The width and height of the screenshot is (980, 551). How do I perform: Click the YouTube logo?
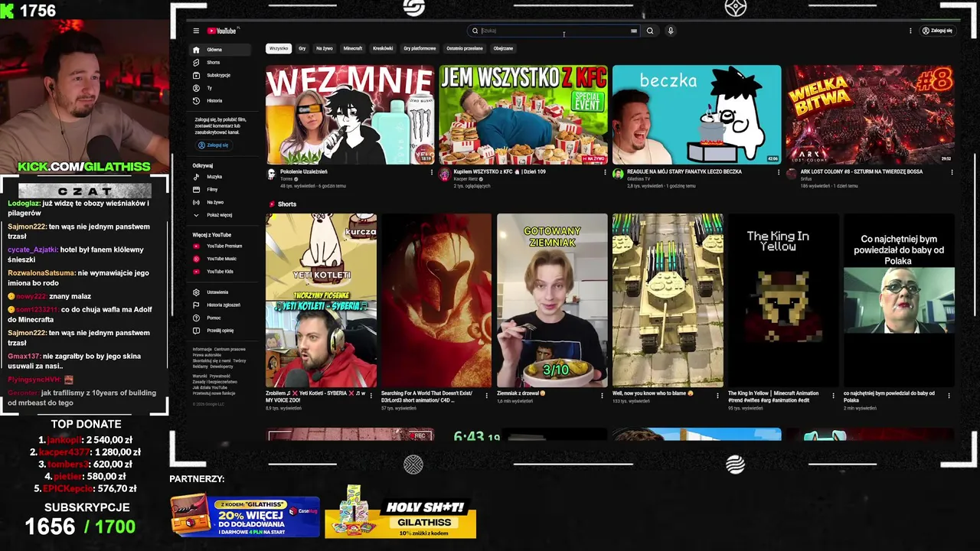[223, 31]
